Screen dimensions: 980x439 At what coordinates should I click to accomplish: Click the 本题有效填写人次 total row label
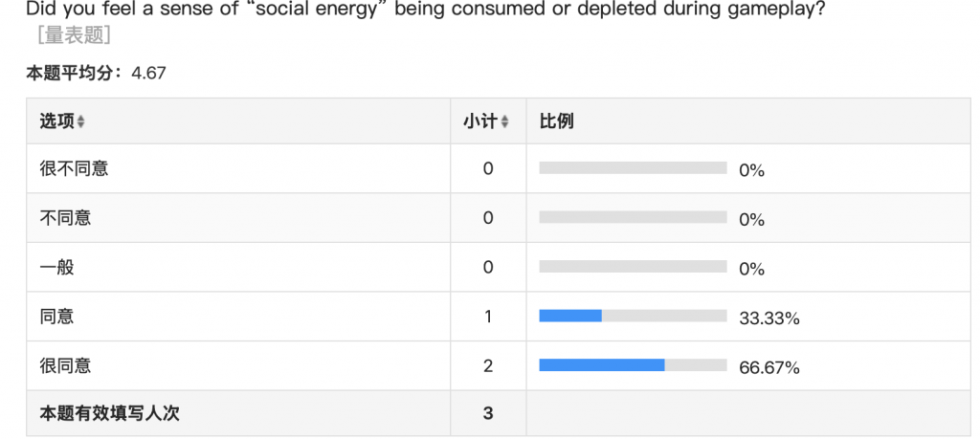pos(109,414)
